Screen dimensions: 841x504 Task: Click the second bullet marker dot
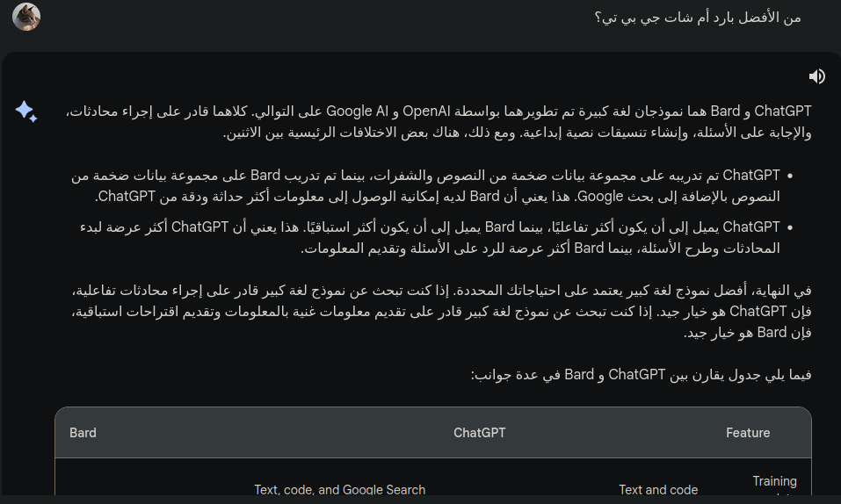789,228
